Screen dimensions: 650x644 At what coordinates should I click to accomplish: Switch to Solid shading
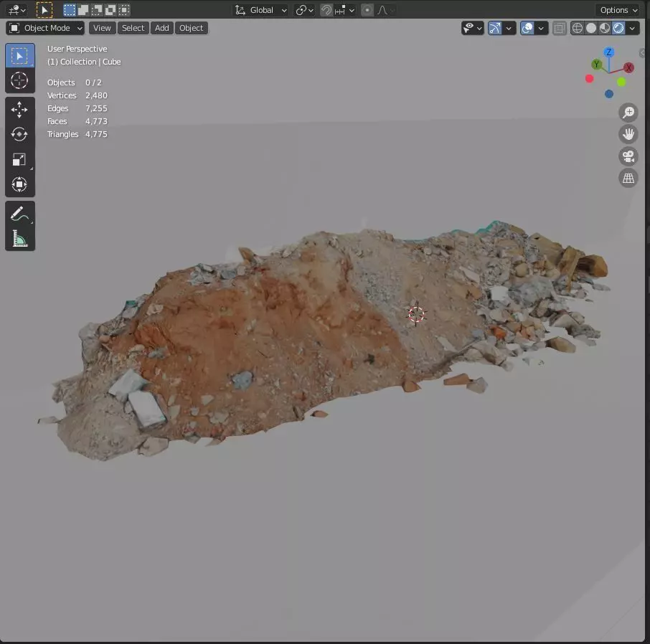click(590, 28)
